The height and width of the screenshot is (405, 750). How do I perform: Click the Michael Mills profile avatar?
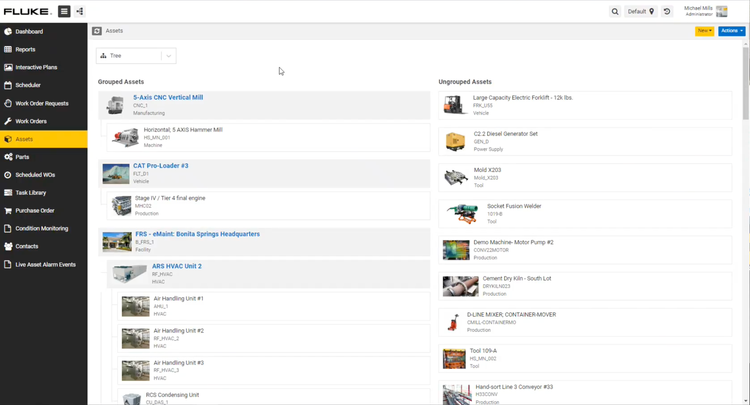click(x=722, y=11)
